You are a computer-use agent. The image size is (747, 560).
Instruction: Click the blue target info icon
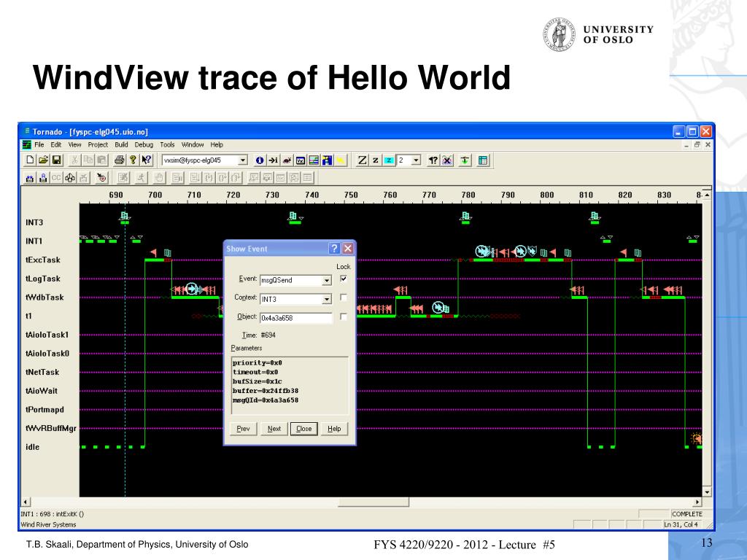[x=260, y=160]
